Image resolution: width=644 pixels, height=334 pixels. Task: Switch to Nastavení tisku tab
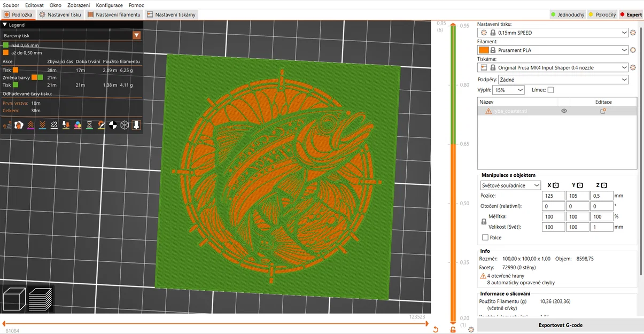[60, 14]
